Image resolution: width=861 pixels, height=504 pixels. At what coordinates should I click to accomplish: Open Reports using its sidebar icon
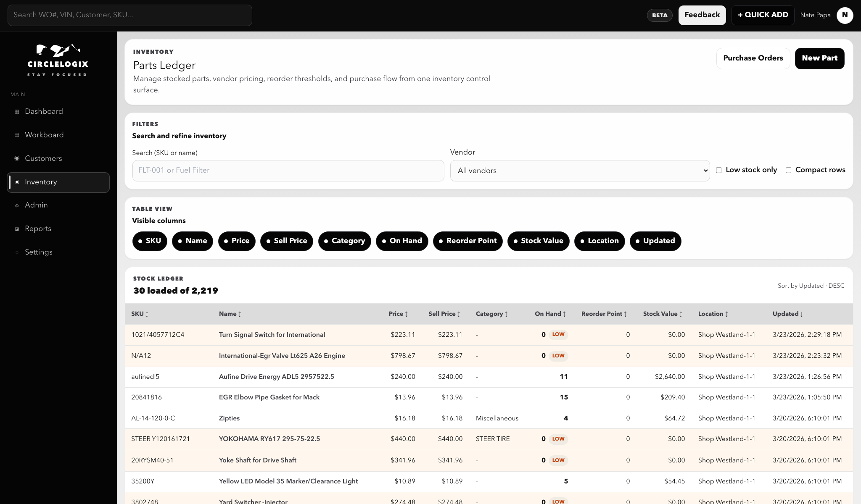point(17,228)
